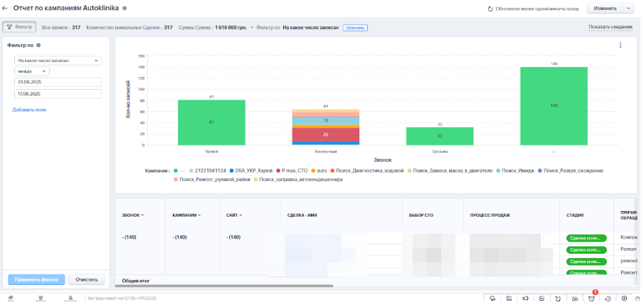
Task: Click the back arrow beside report title
Action: click(6, 8)
